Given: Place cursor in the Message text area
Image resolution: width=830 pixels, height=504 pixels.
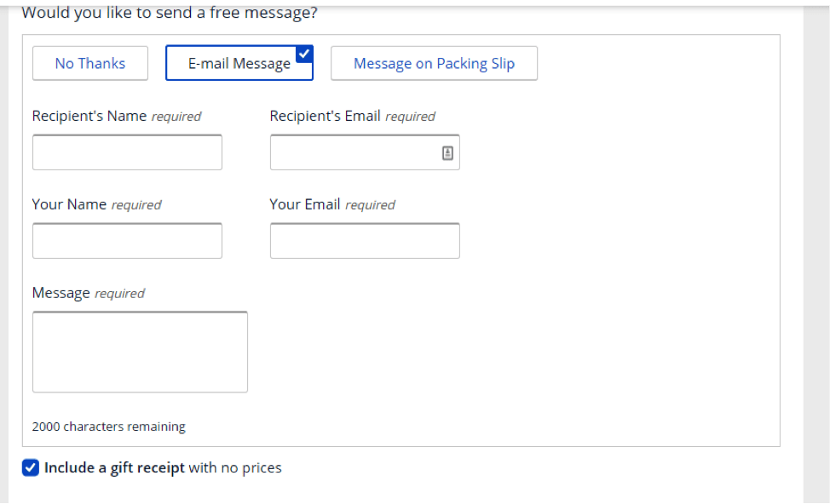Looking at the screenshot, I should coord(140,352).
